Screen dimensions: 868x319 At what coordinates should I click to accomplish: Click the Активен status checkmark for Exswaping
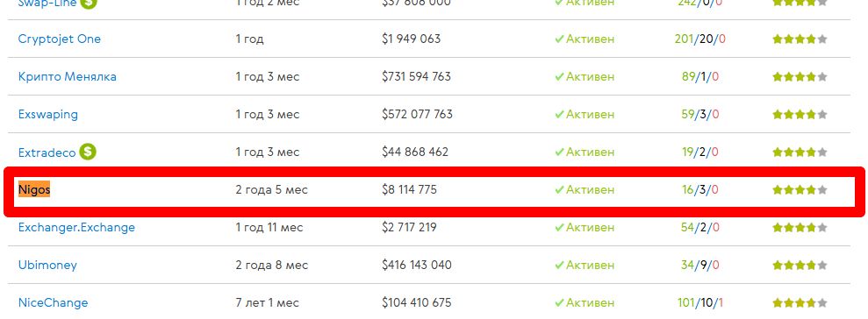click(559, 115)
